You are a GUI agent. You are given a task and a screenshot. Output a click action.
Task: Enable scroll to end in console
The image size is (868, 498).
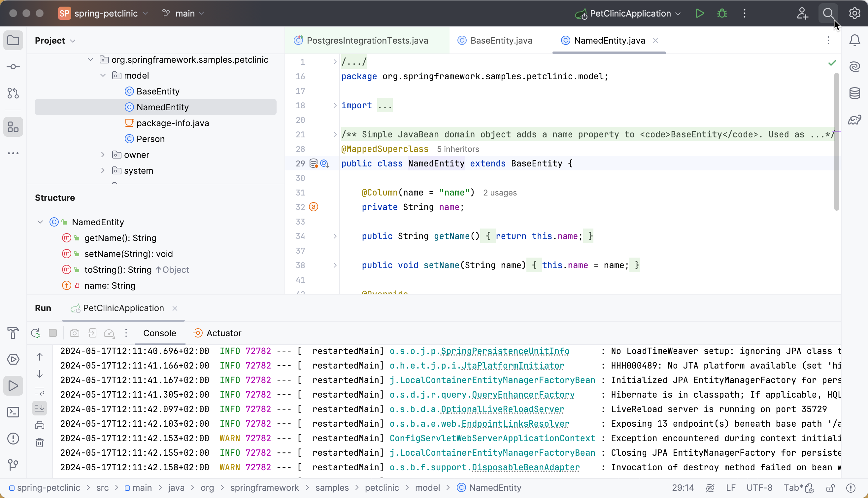point(40,408)
